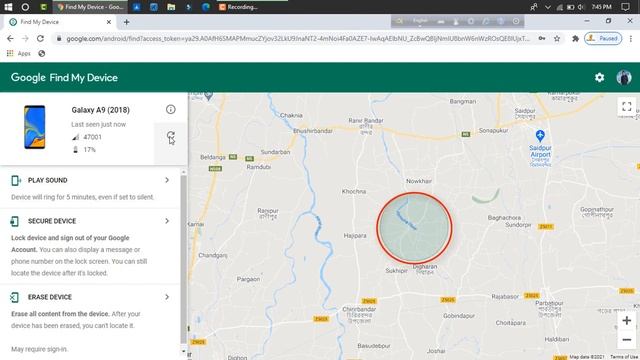Open Cortana search circle on taskbar
This screenshot has height=360, width=640.
click(25, 7)
